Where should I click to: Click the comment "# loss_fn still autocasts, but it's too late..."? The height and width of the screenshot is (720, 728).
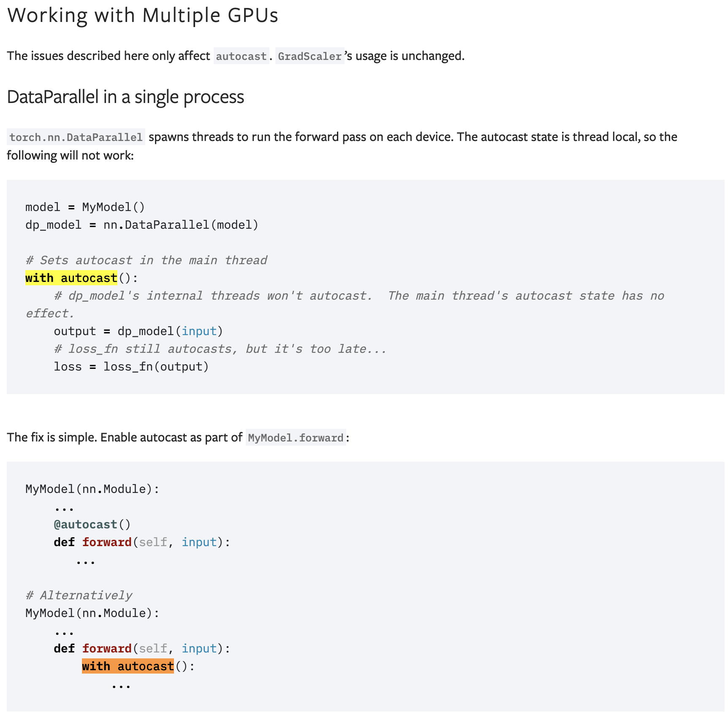[220, 349]
